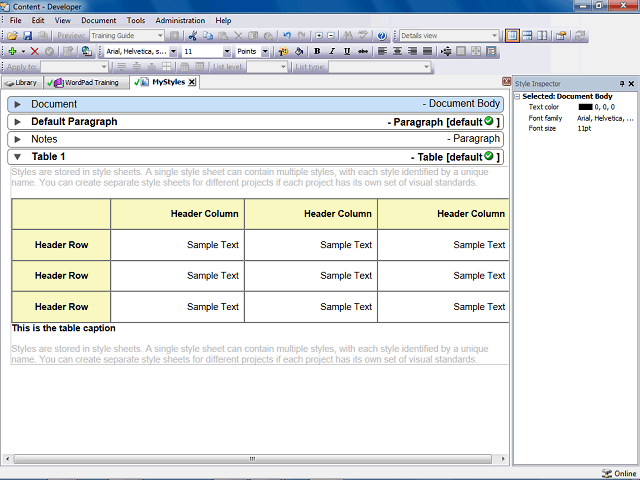Open the Help menu
640x480 pixels.
point(223,20)
